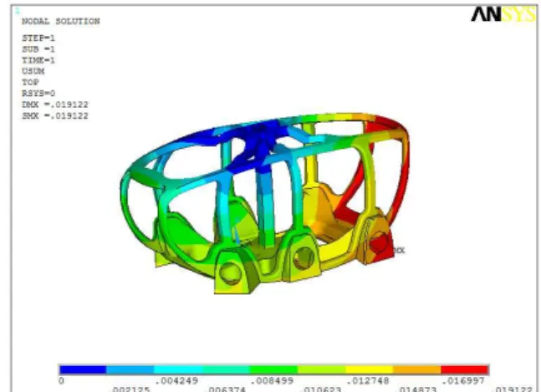Click the contoured frame model plot
The image size is (541, 392).
264,203
